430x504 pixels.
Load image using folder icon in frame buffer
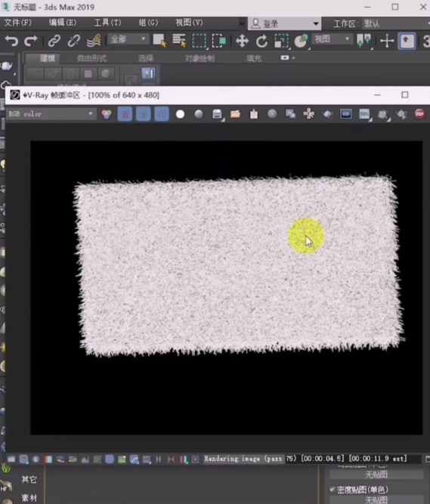coord(235,114)
